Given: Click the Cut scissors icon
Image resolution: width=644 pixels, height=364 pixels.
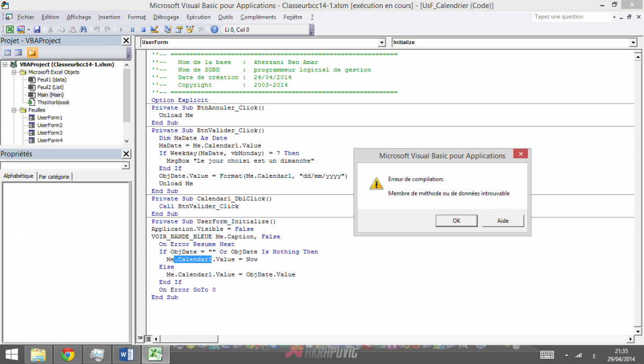Looking at the screenshot, I should coord(50,30).
